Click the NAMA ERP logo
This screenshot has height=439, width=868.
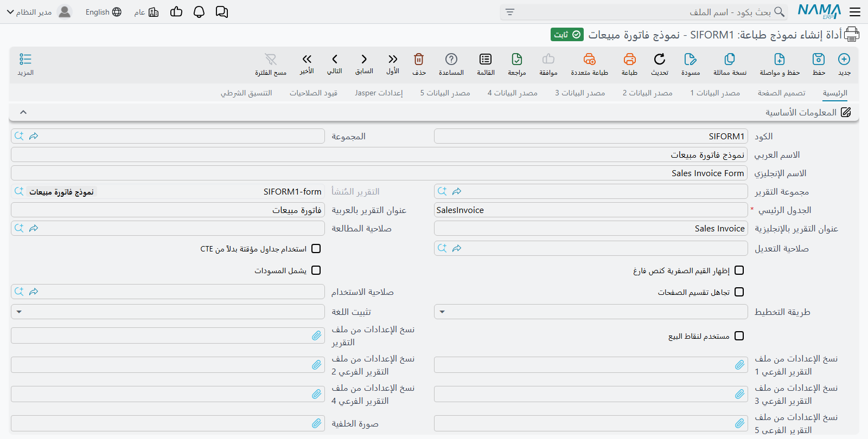pos(819,11)
